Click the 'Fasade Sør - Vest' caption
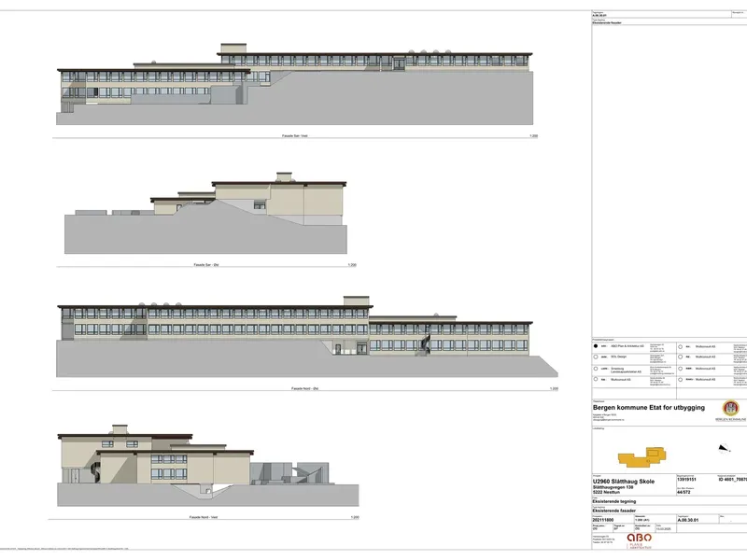This screenshot has width=747, height=560. click(x=294, y=135)
